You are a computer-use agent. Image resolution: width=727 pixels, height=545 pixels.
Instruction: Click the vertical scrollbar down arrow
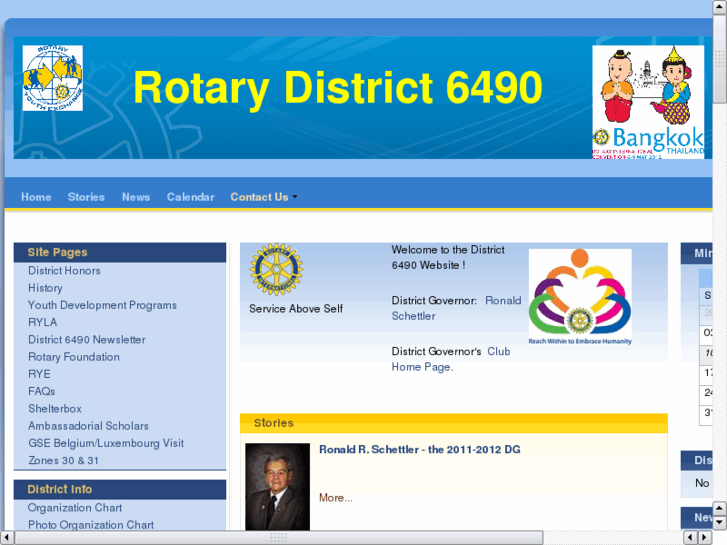point(720,523)
